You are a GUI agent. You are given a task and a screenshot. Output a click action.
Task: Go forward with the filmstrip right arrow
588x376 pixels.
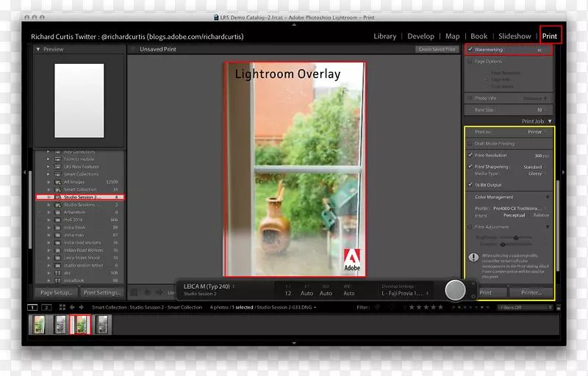(81, 307)
